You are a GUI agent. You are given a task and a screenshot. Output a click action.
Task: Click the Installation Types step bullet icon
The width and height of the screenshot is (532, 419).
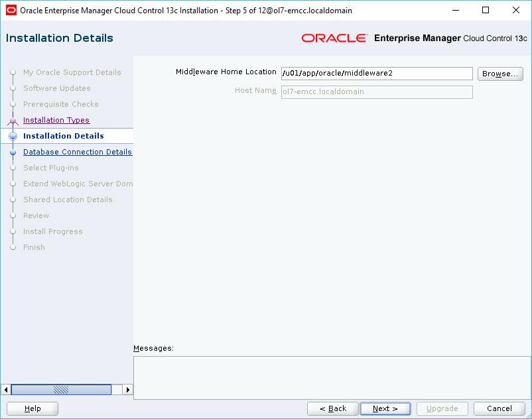[x=13, y=121]
